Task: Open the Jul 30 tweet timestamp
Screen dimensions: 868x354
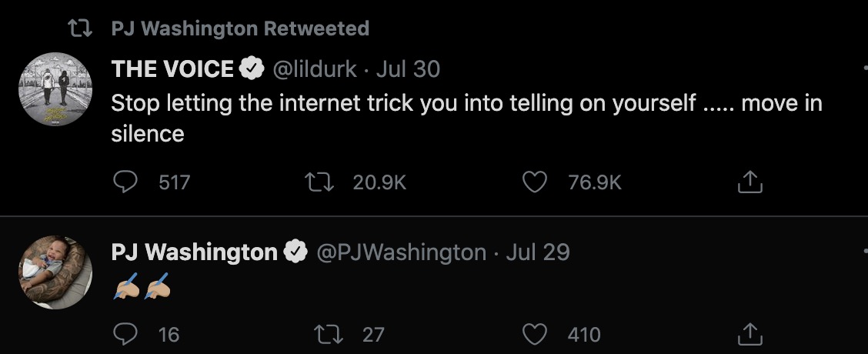Action: pyautogui.click(x=408, y=69)
